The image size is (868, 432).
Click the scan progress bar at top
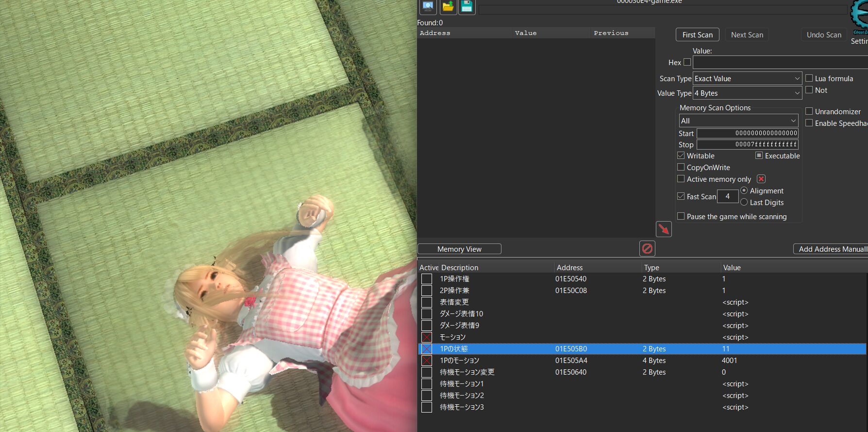(x=663, y=10)
